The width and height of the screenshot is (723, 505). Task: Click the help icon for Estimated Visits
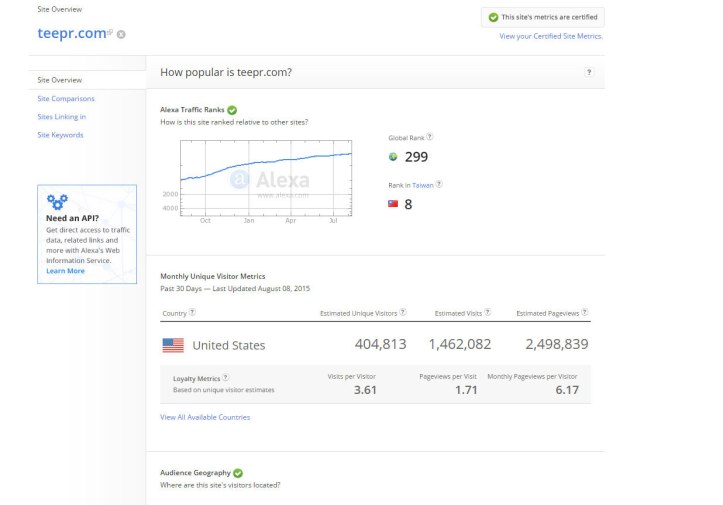point(487,312)
